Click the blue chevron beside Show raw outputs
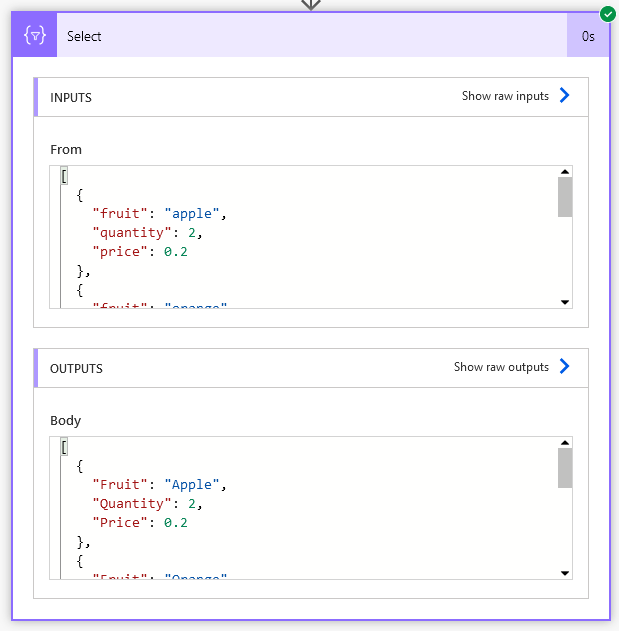 click(x=565, y=367)
